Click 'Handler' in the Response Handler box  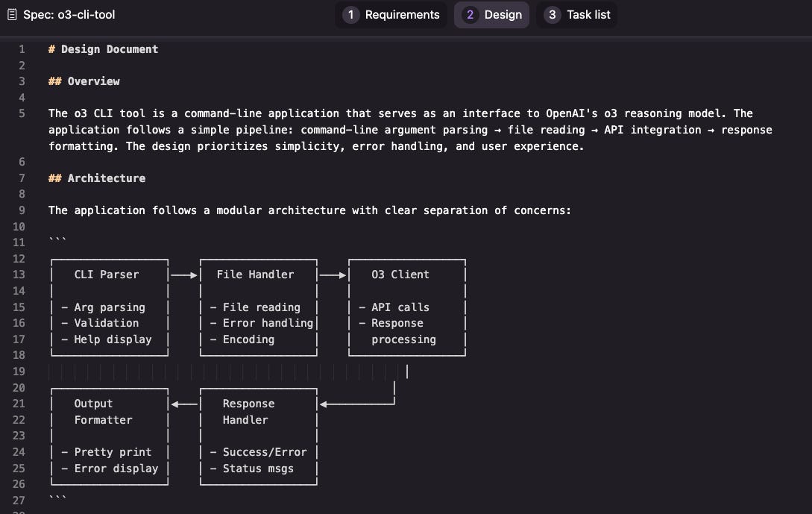(245, 420)
